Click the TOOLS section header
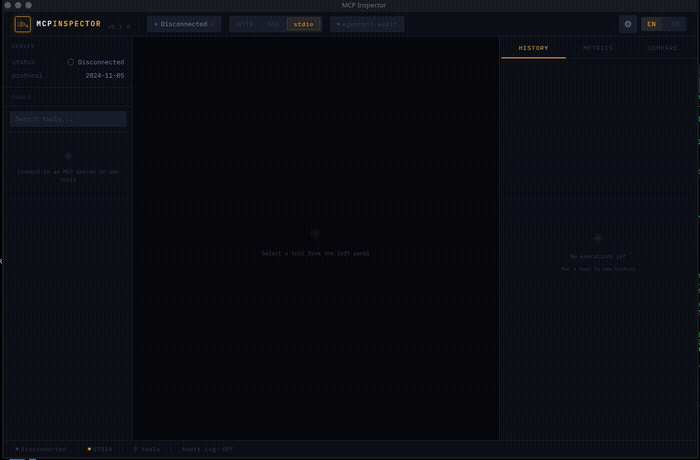This screenshot has width=700, height=460. [21, 97]
